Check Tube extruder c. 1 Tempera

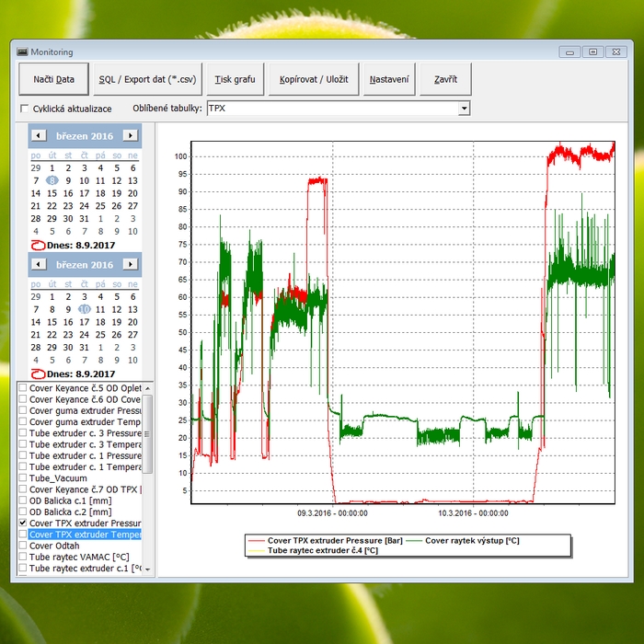pyautogui.click(x=23, y=466)
